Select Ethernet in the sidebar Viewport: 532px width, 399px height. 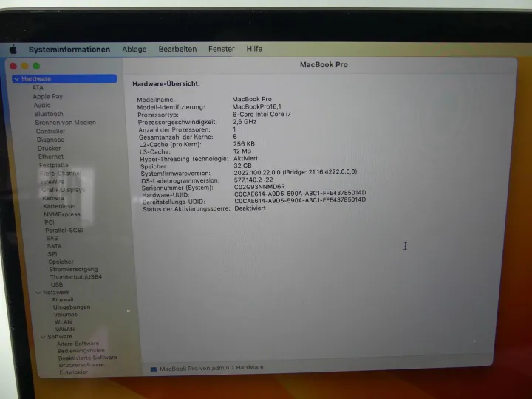(51, 157)
